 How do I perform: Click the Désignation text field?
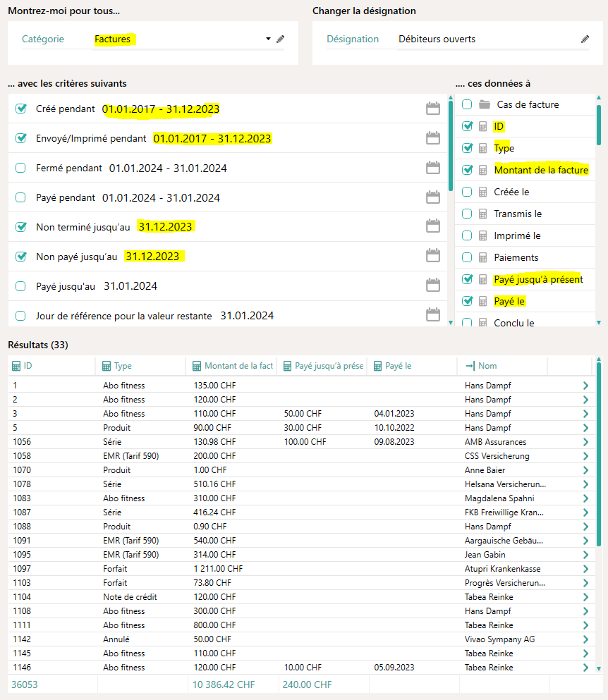pyautogui.click(x=487, y=39)
